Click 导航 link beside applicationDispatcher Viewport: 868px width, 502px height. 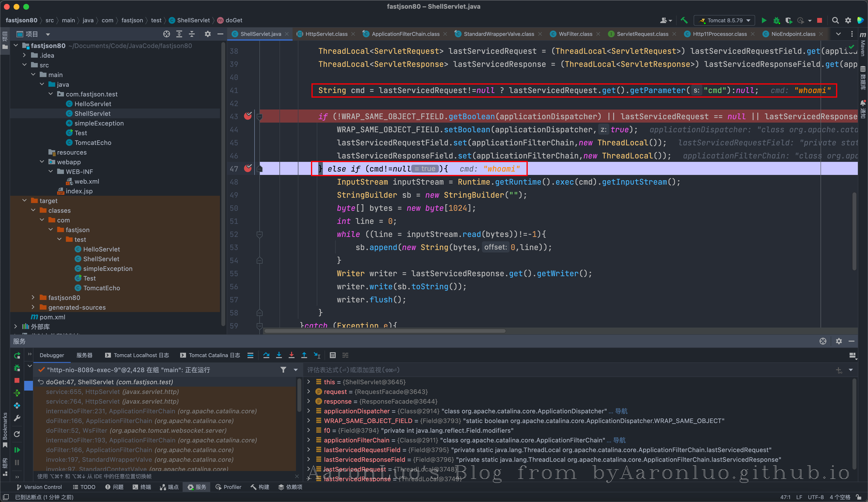(x=621, y=411)
